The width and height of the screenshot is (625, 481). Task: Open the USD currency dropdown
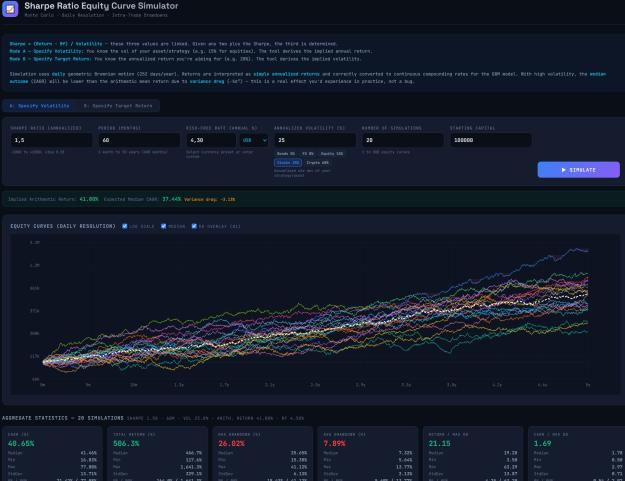point(254,140)
